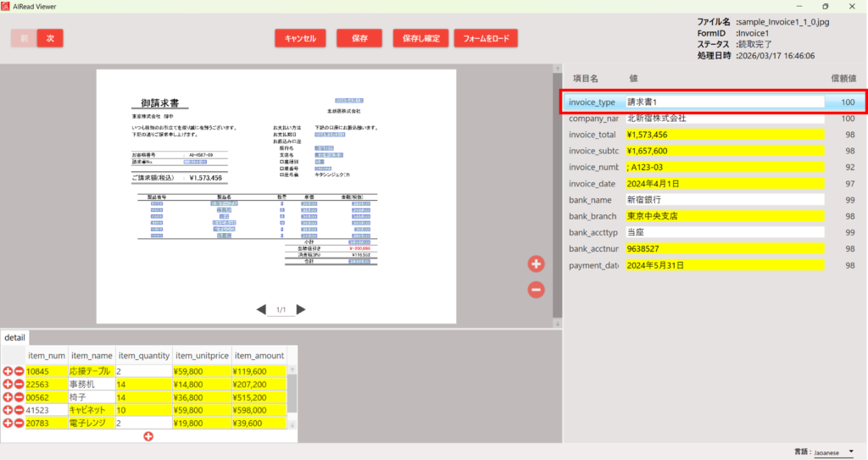Insert row via plus icon beside 00562
Viewport: 868px width, 460px height.
[x=8, y=396]
